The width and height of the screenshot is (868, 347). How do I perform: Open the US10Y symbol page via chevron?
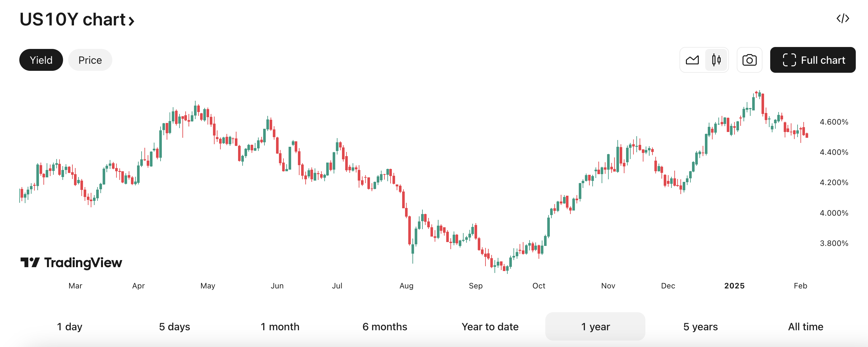(x=131, y=21)
